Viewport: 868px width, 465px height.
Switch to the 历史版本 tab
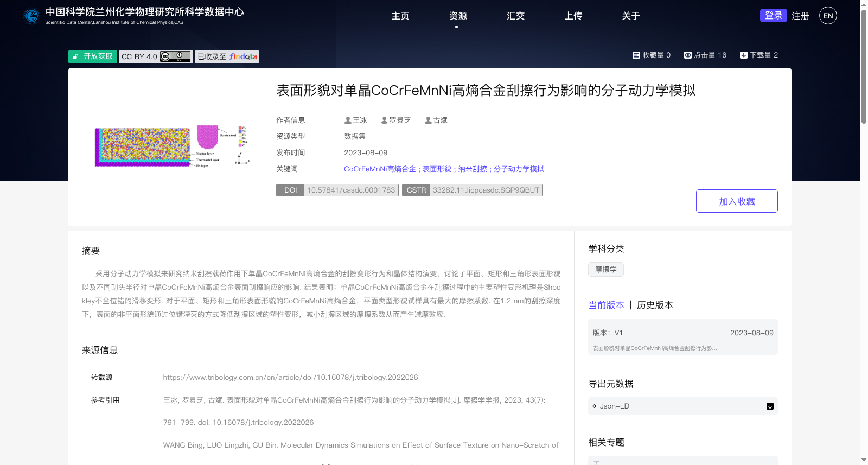click(x=655, y=305)
